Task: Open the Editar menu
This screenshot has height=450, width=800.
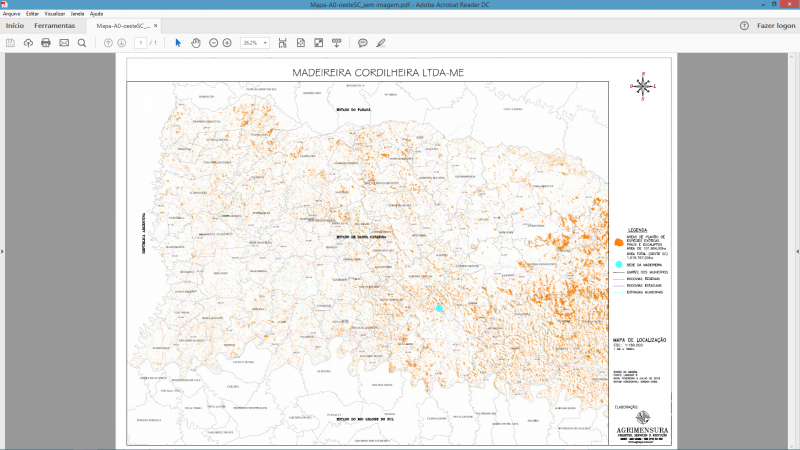Action: tap(32, 14)
